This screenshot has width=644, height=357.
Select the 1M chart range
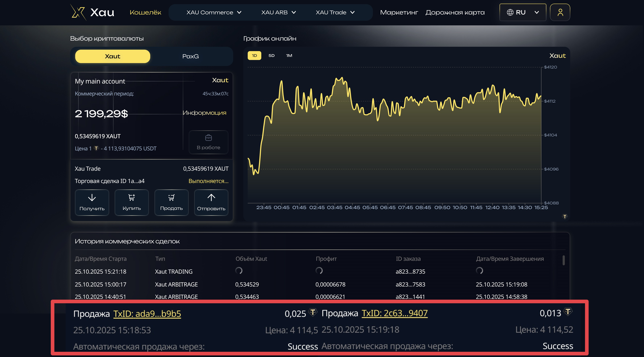[289, 55]
